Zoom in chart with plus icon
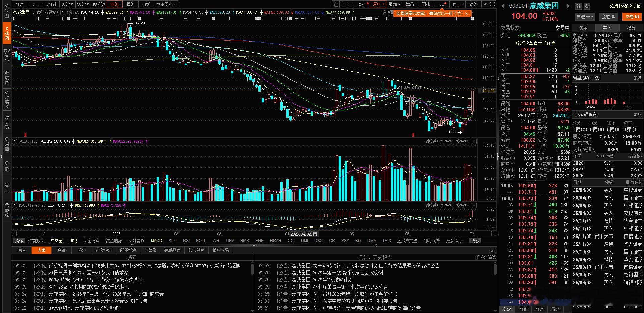This screenshot has height=313, width=644. 343,4
